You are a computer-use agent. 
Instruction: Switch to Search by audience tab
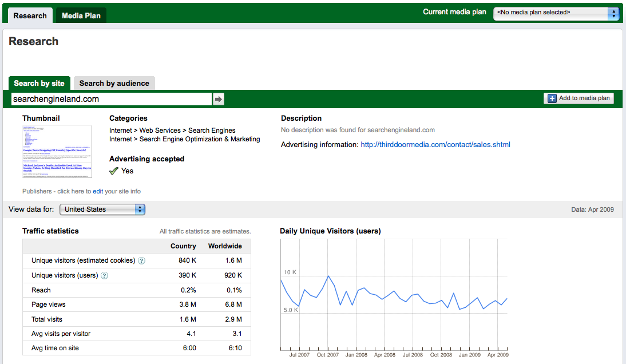coord(114,84)
